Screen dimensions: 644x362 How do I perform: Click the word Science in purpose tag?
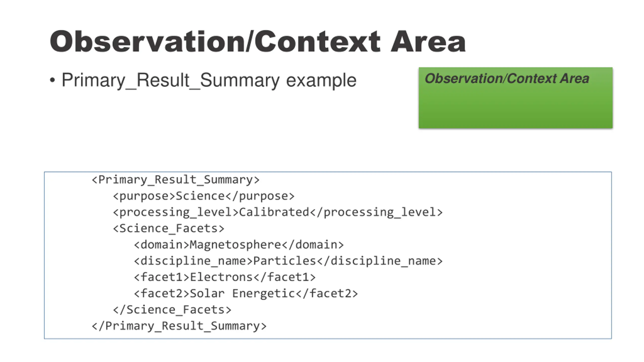(200, 196)
